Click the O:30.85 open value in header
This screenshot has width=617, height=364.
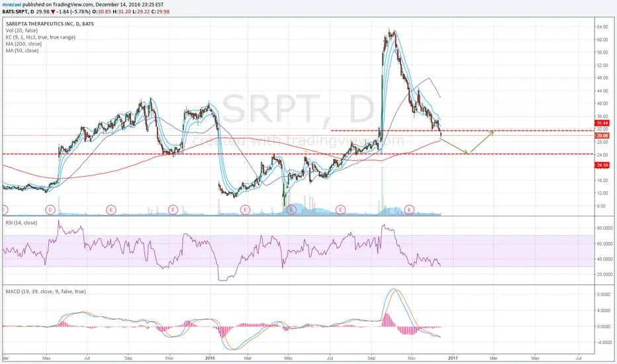pyautogui.click(x=102, y=12)
